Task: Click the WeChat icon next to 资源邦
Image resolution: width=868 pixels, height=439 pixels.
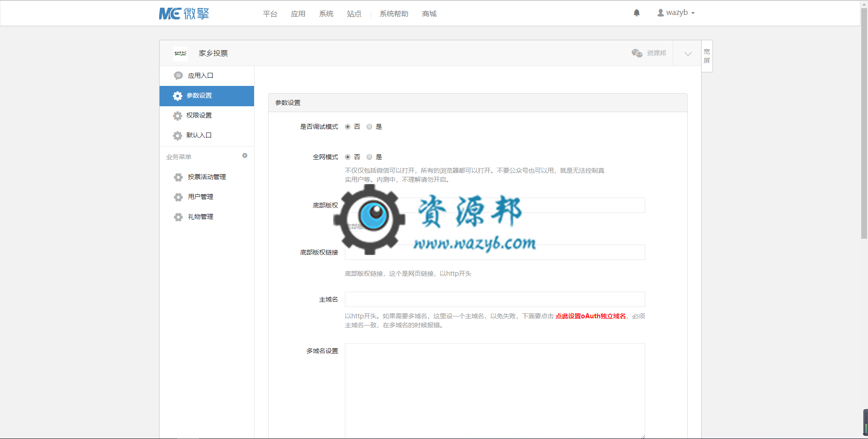Action: 637,53
